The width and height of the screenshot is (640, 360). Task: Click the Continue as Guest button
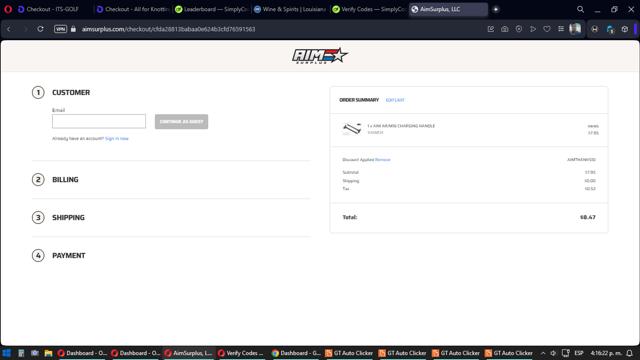(x=181, y=122)
